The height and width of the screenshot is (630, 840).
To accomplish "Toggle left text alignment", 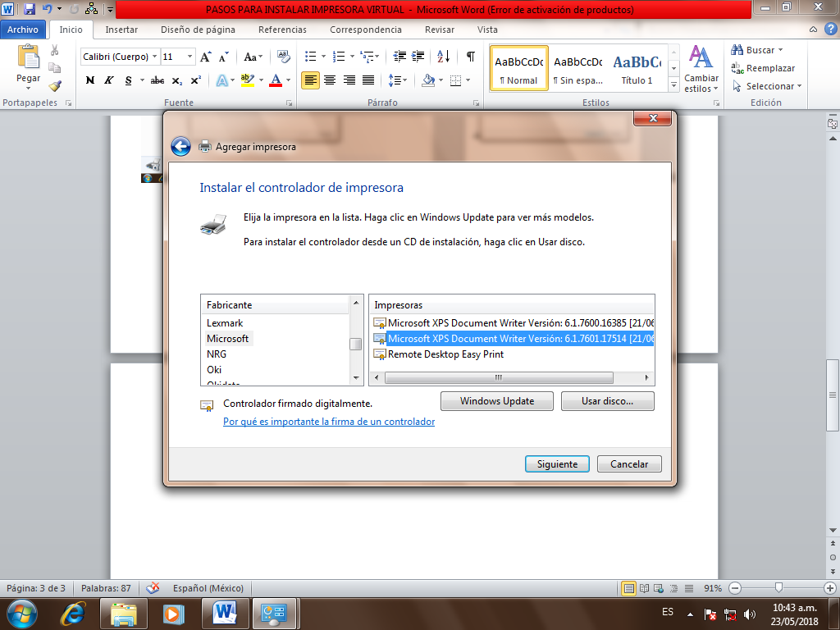I will [310, 80].
